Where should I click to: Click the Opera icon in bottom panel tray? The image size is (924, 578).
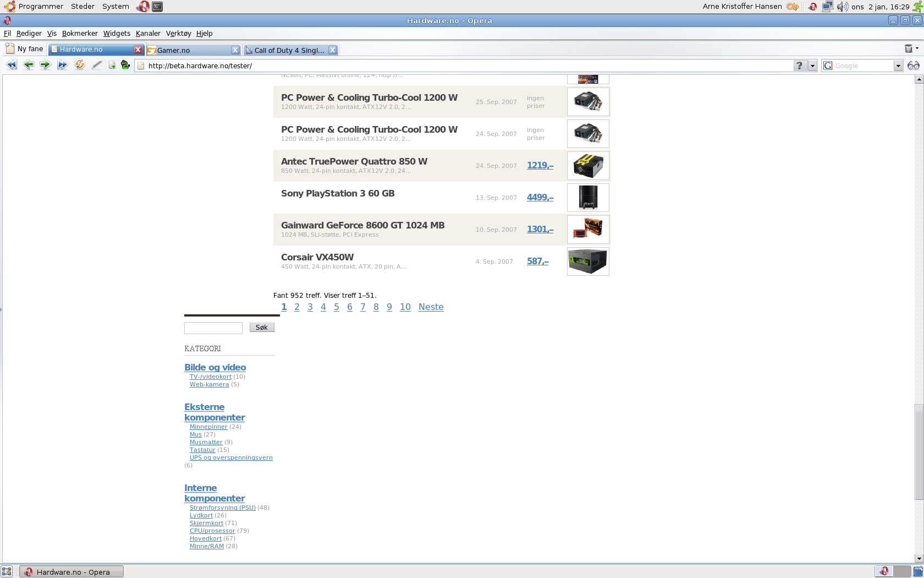(883, 571)
